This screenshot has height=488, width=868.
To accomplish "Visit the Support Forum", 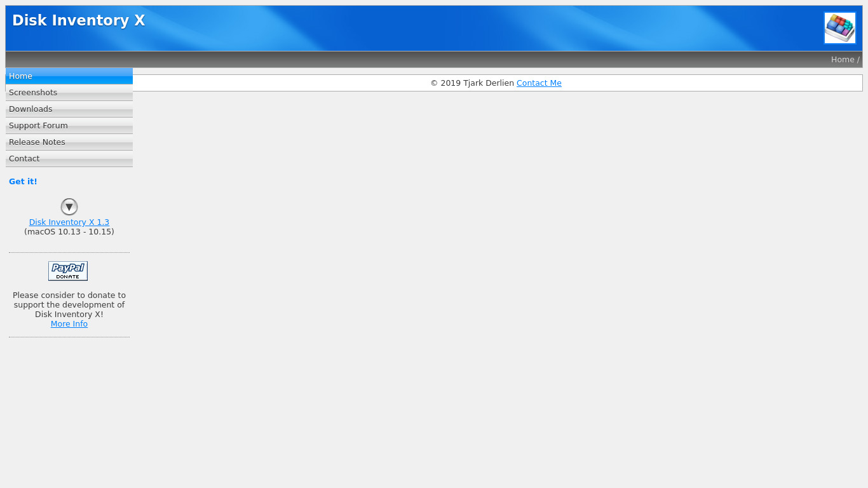I will tap(69, 125).
